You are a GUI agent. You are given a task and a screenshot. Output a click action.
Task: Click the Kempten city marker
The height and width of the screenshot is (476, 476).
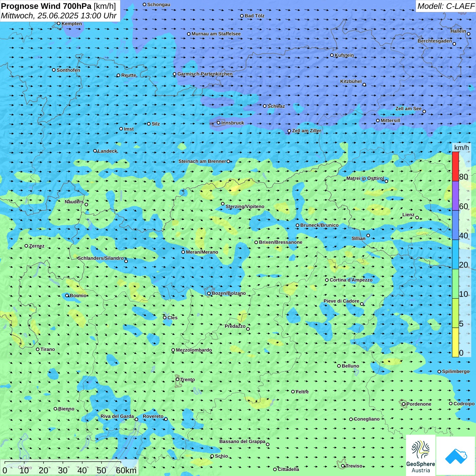click(x=58, y=23)
